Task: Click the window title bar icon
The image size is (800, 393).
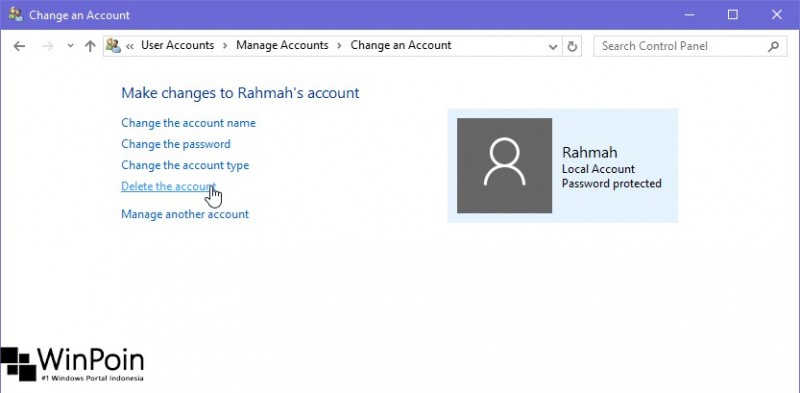Action: tap(15, 14)
